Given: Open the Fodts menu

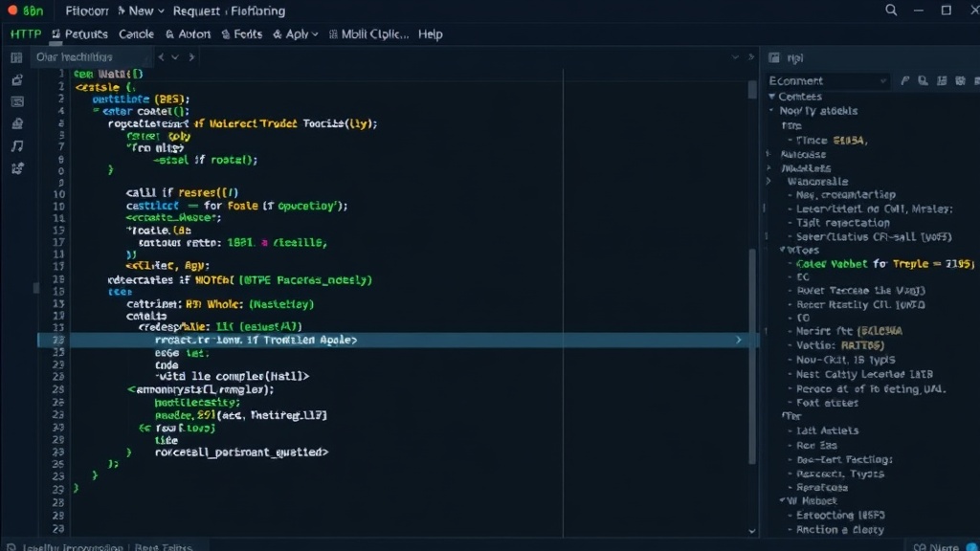Looking at the screenshot, I should pos(242,34).
